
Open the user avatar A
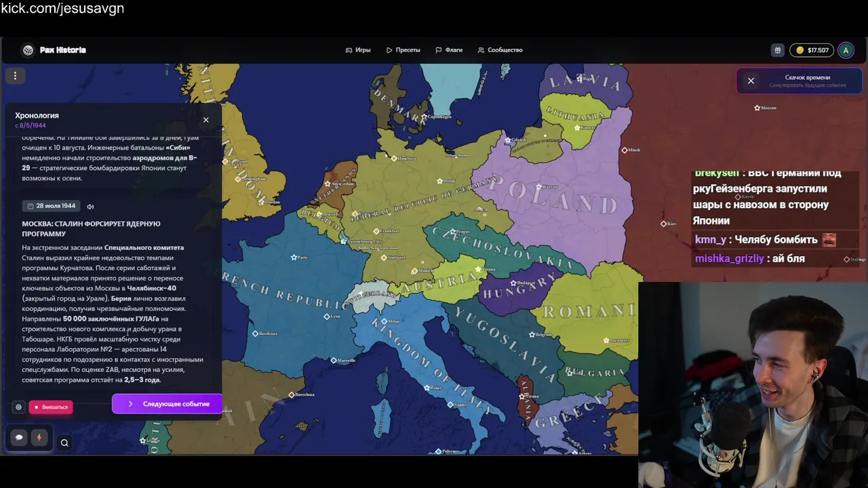pyautogui.click(x=846, y=50)
